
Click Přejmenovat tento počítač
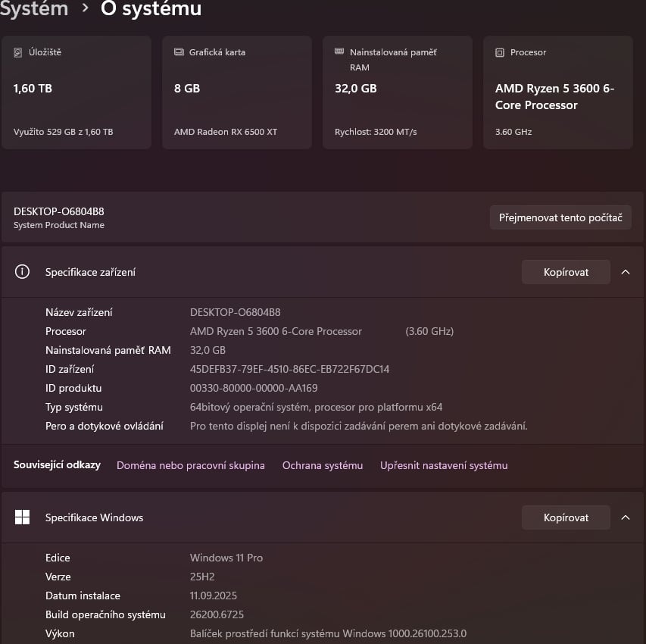(560, 217)
